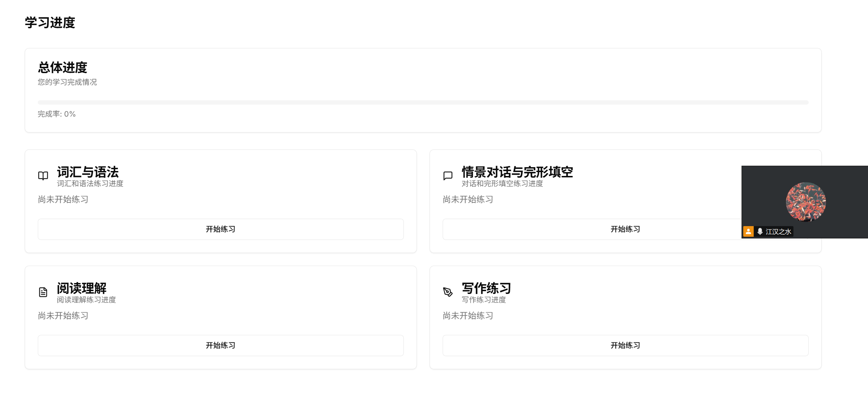Click the 学习进度 page heading
The image size is (868, 401).
click(50, 23)
